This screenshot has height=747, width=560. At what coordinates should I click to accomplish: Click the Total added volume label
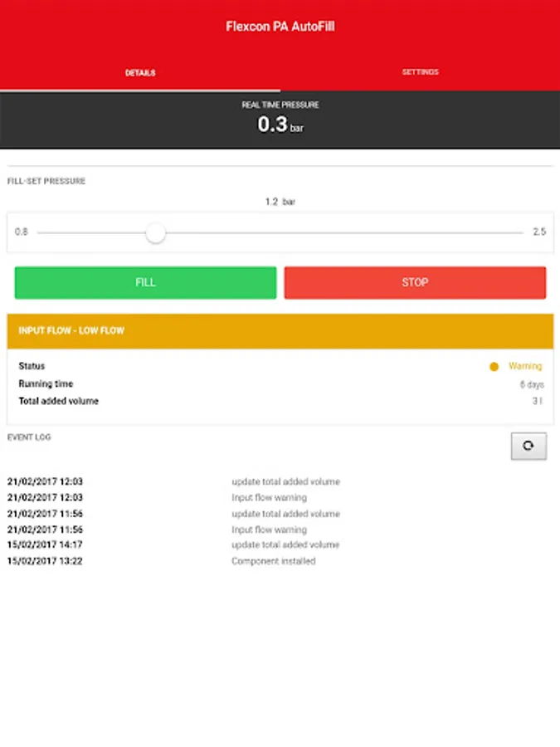pos(59,401)
